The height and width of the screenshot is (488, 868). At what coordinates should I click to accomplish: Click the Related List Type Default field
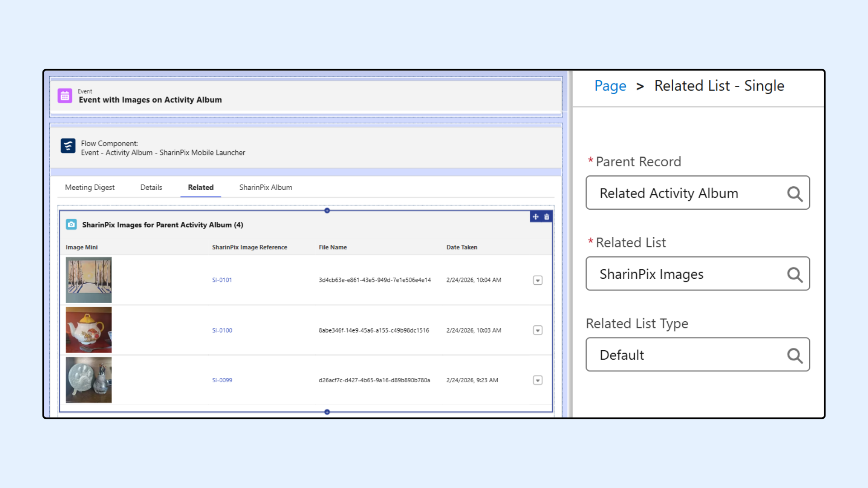687,355
